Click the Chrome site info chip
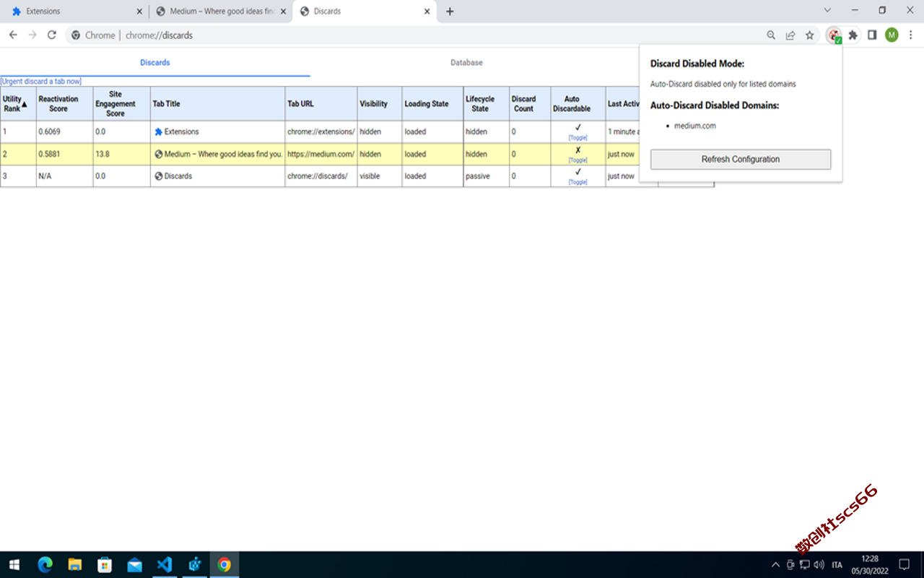 pos(94,35)
